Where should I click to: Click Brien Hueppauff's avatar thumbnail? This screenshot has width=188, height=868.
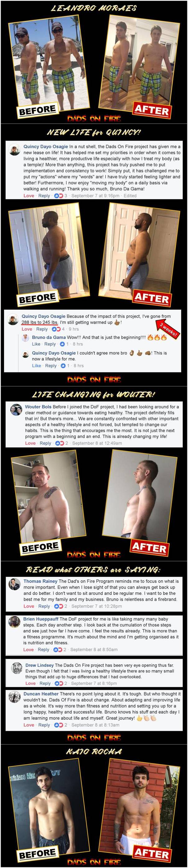14,622
